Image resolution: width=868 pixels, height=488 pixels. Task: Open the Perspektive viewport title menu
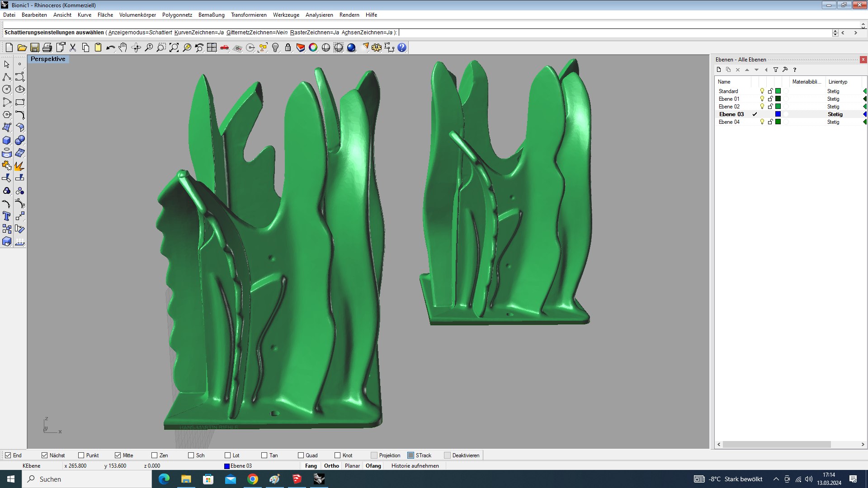tap(48, 59)
